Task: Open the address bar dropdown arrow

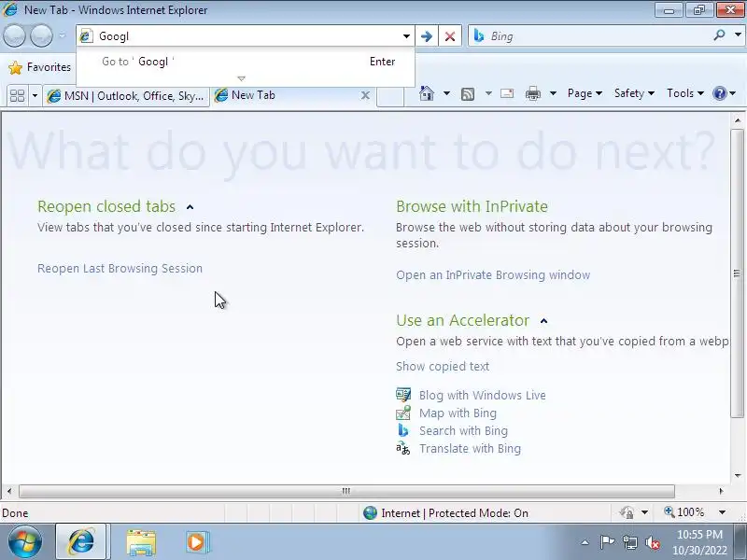Action: (x=406, y=36)
